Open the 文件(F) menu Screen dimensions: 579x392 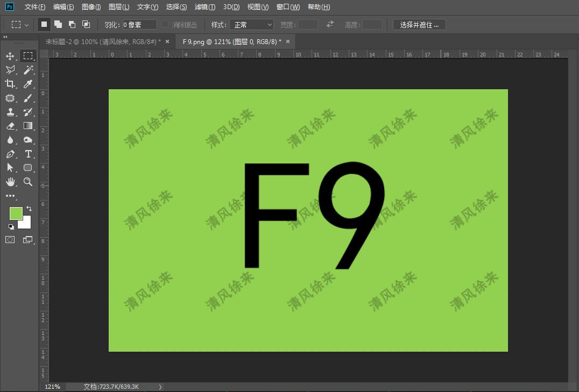pyautogui.click(x=35, y=7)
